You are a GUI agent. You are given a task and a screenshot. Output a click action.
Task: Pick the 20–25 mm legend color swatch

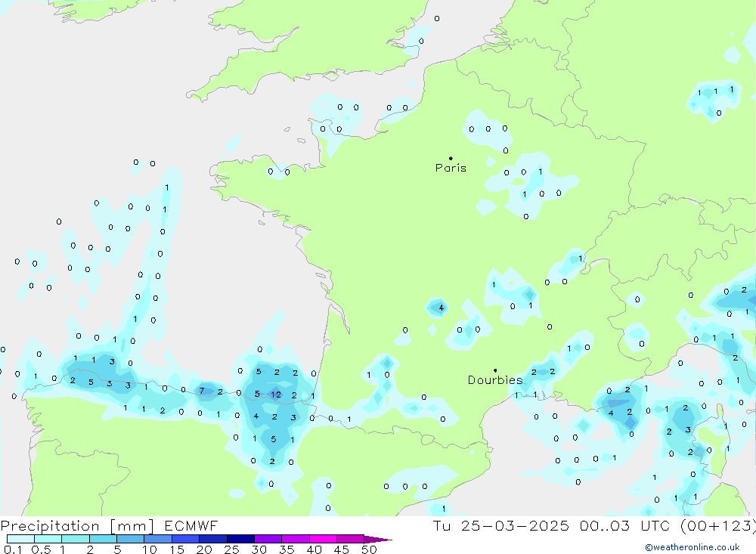click(213, 539)
